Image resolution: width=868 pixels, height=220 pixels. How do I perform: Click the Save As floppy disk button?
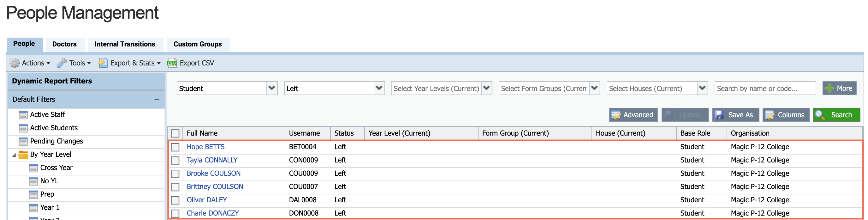[x=735, y=115]
